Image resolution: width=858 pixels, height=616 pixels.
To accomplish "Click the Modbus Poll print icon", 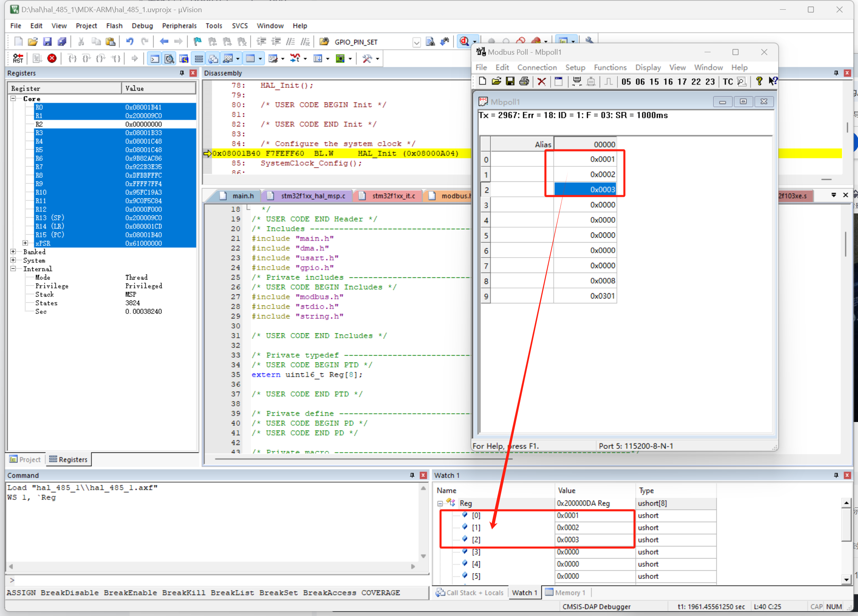I will pos(524,81).
